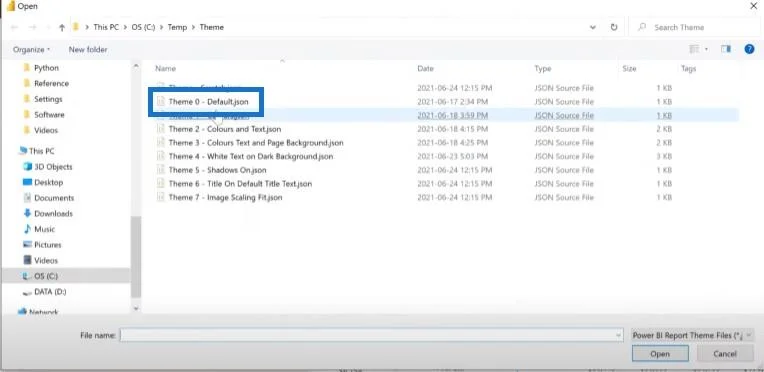Select the Settings folder in sidebar
The image size is (764, 372).
pyautogui.click(x=48, y=99)
